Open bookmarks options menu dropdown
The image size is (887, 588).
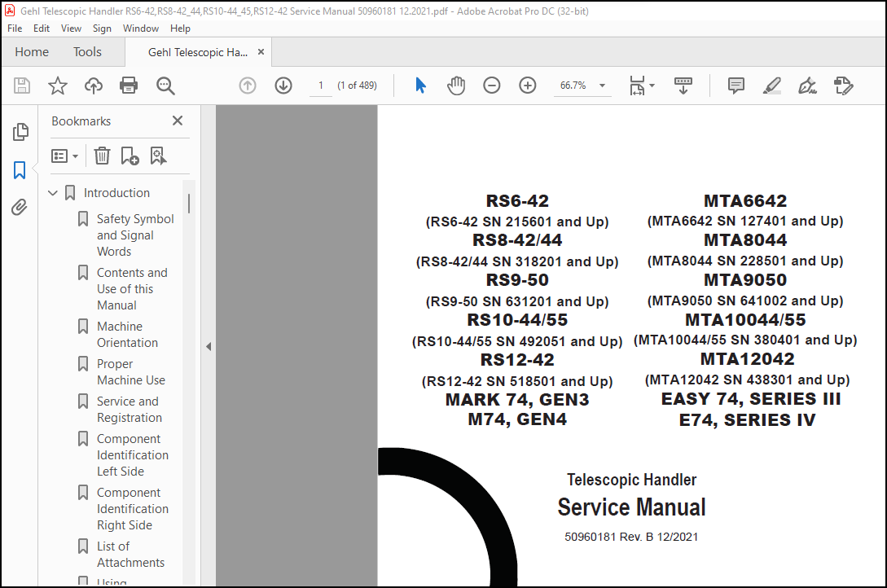64,156
